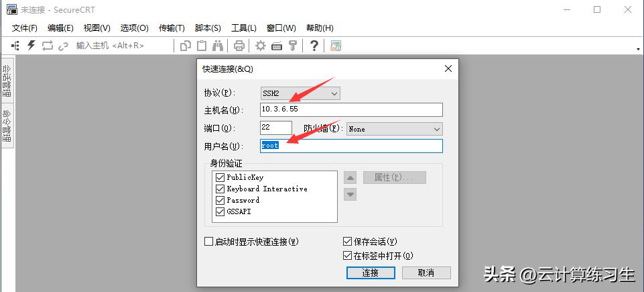Image resolution: width=644 pixels, height=292 pixels.
Task: Click the 取消 cancel button
Action: [426, 273]
